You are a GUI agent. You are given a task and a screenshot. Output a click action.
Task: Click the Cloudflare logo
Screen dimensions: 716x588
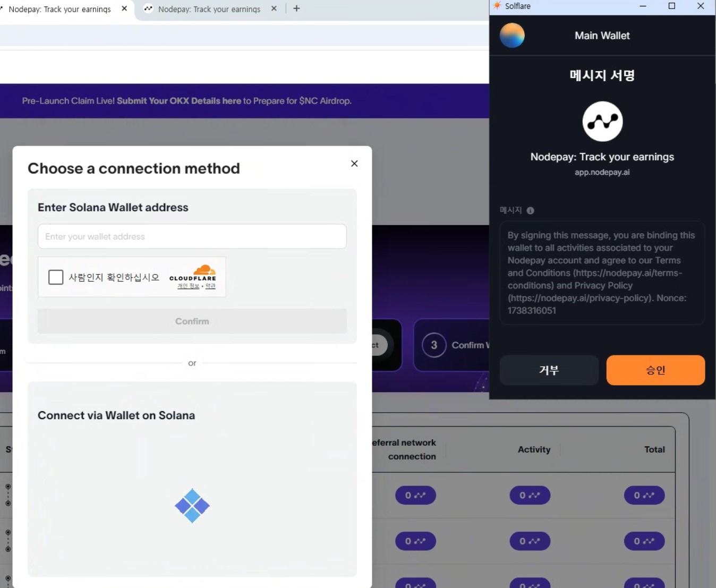click(x=193, y=272)
